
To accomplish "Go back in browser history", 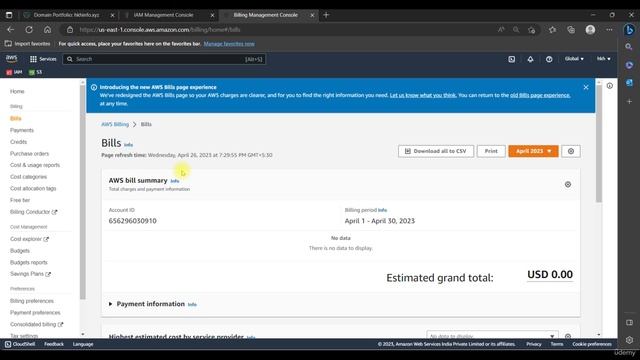I will (x=11, y=30).
